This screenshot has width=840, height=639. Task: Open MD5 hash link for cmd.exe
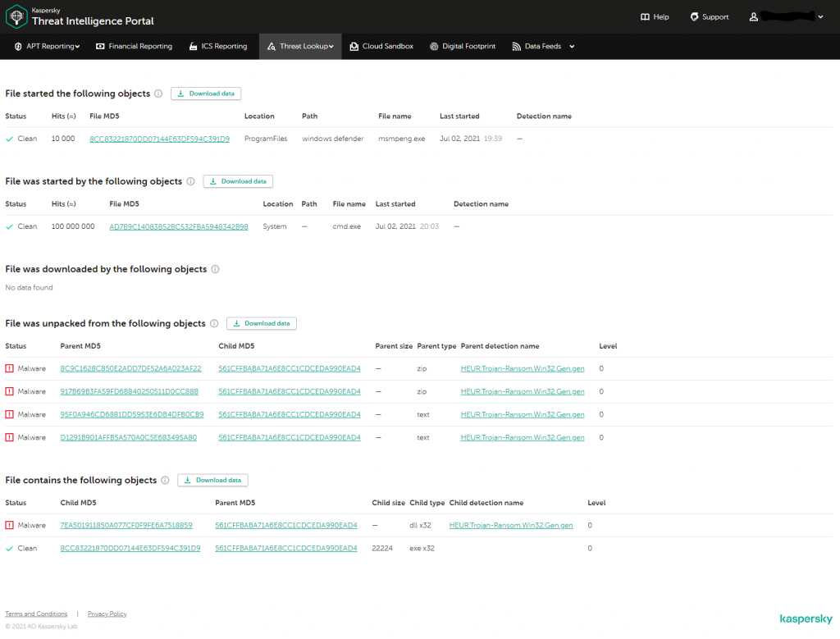coord(178,226)
